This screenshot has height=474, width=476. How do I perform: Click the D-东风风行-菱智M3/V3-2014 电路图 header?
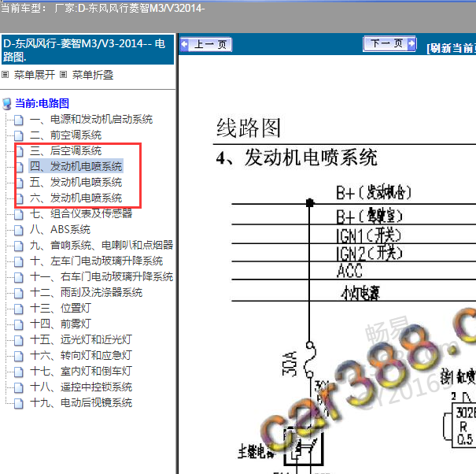coord(87,49)
